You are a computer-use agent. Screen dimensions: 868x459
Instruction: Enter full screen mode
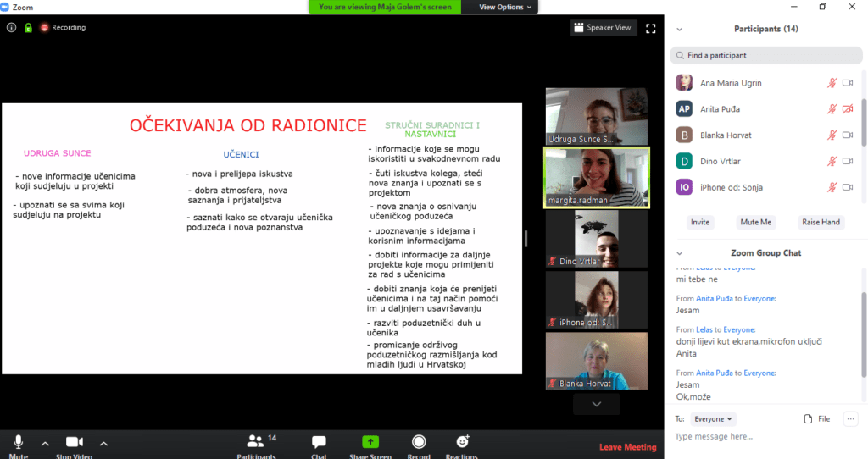pos(650,28)
